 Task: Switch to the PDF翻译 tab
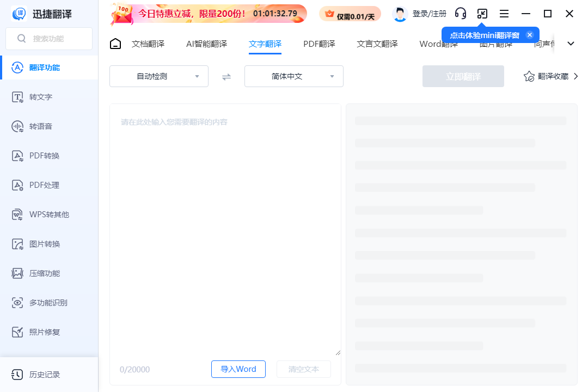319,44
